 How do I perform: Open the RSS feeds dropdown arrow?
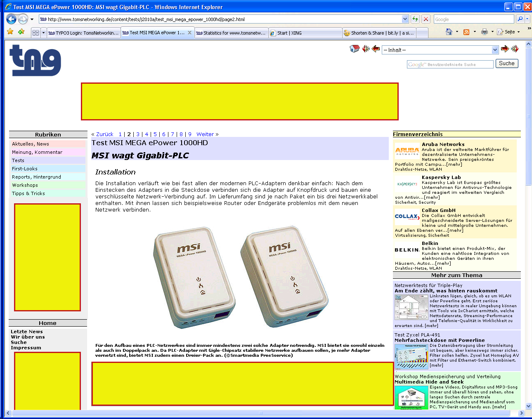click(475, 32)
